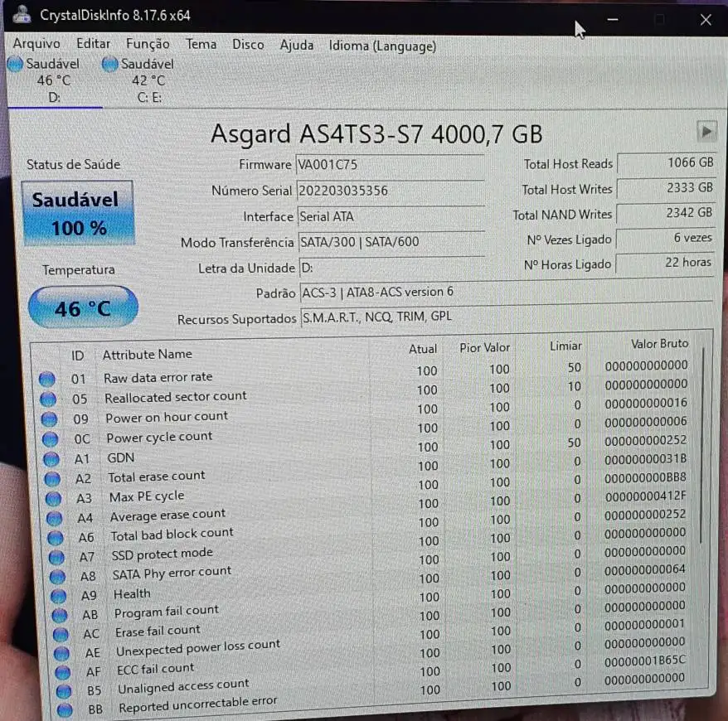Open the Arquivo menu
This screenshot has width=728, height=721.
[x=36, y=44]
